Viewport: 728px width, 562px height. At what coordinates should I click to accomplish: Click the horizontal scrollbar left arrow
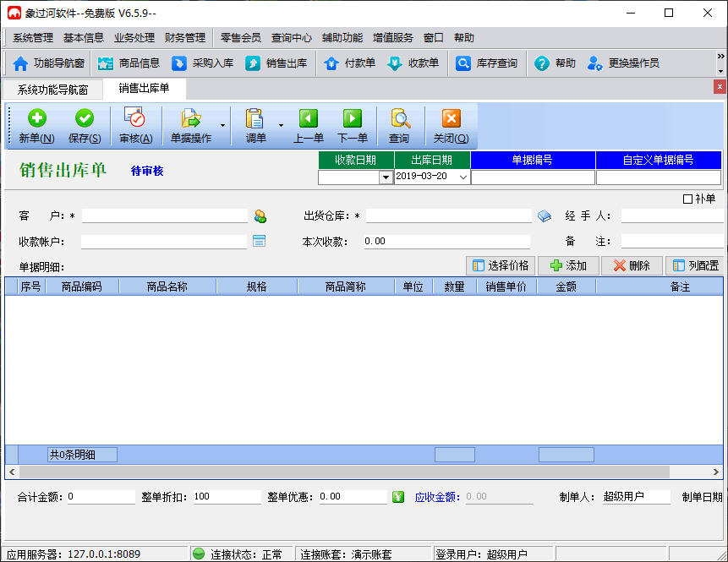(12, 472)
